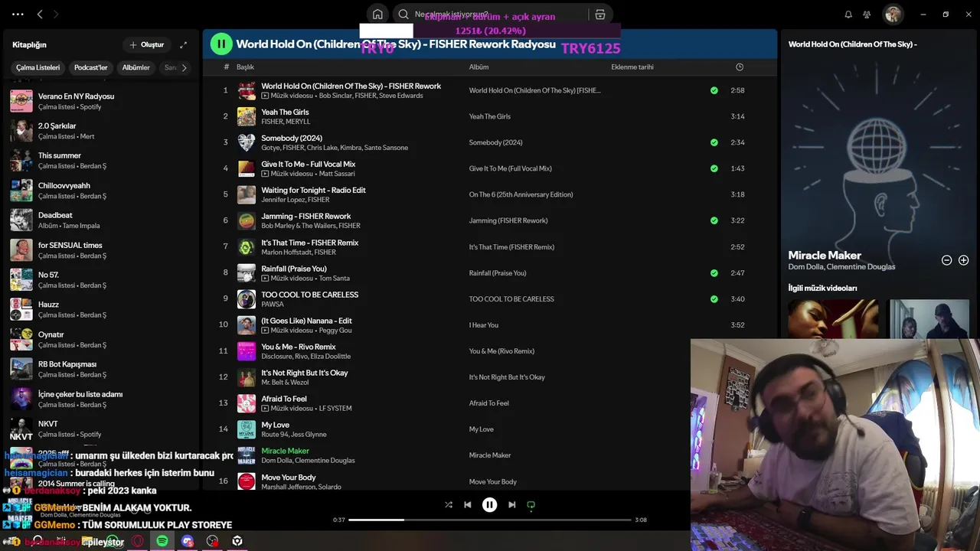
Task: Open the Hauzz playlist
Action: click(103, 309)
